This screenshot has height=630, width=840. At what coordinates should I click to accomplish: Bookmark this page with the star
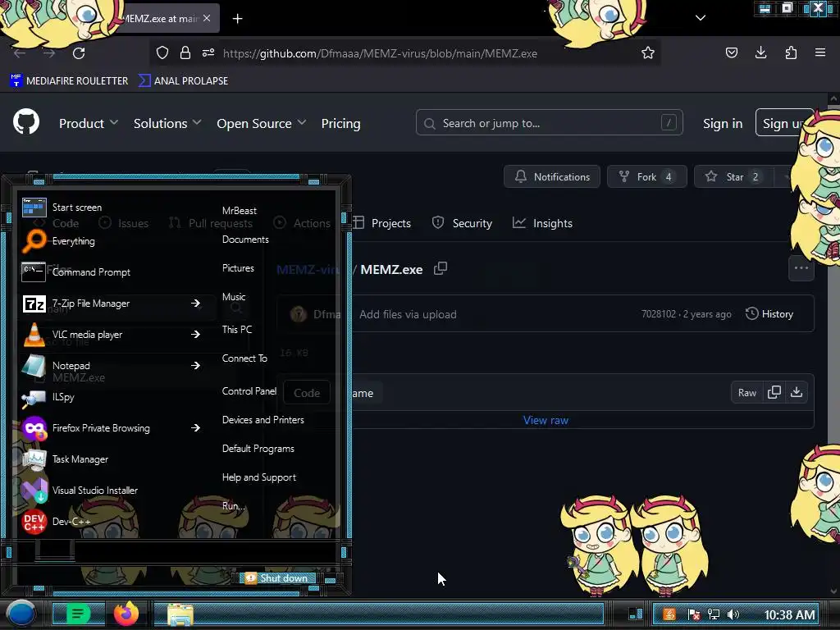(648, 52)
